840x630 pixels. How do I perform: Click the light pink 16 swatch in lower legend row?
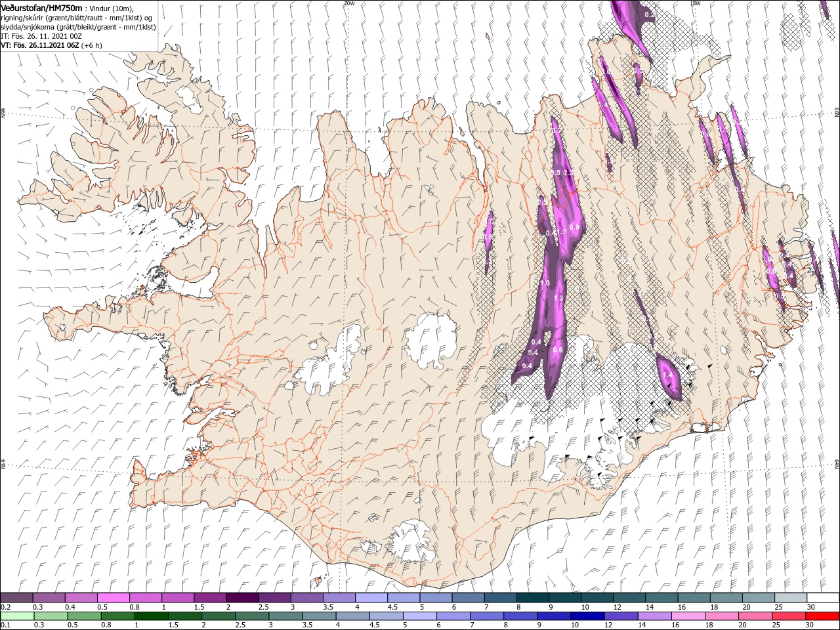(x=688, y=616)
